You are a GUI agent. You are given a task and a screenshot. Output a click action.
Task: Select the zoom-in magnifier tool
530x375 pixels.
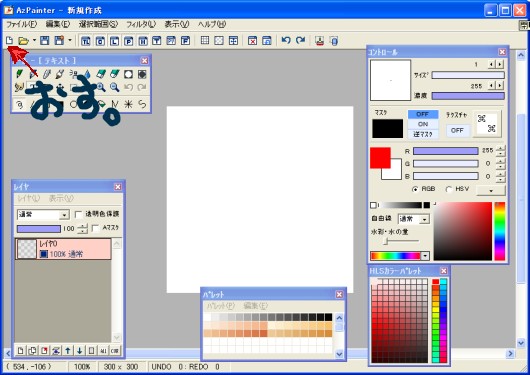pos(101,87)
